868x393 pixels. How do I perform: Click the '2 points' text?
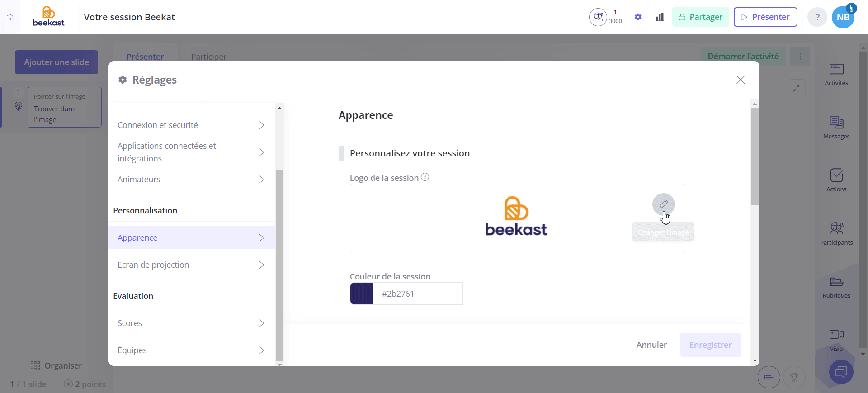(x=90, y=384)
